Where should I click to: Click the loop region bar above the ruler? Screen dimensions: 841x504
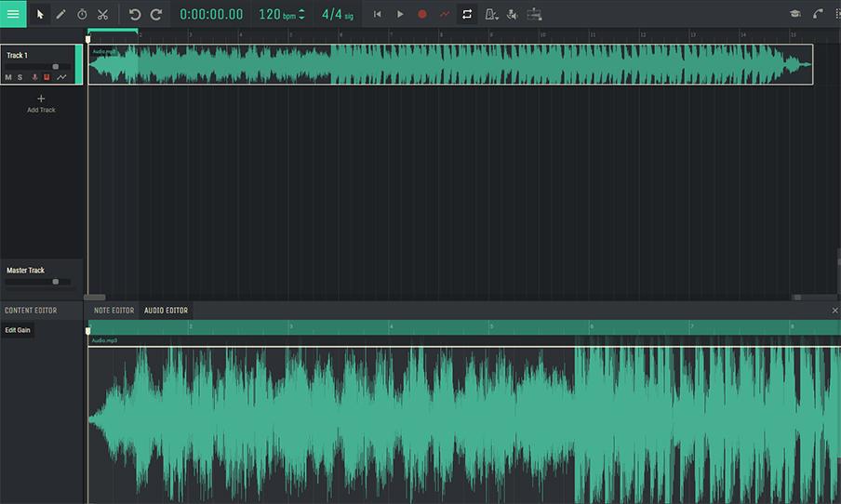(113, 30)
